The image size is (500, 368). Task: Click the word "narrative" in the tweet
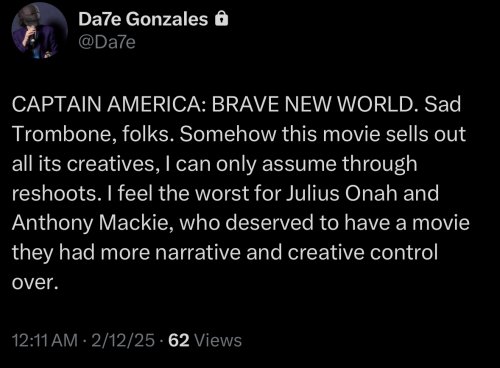198,252
